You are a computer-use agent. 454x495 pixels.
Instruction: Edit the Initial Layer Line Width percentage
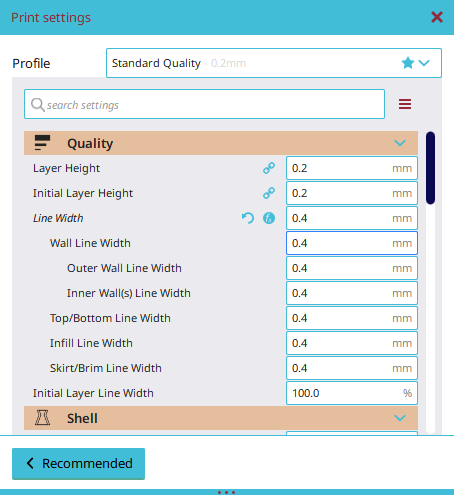(x=352, y=393)
